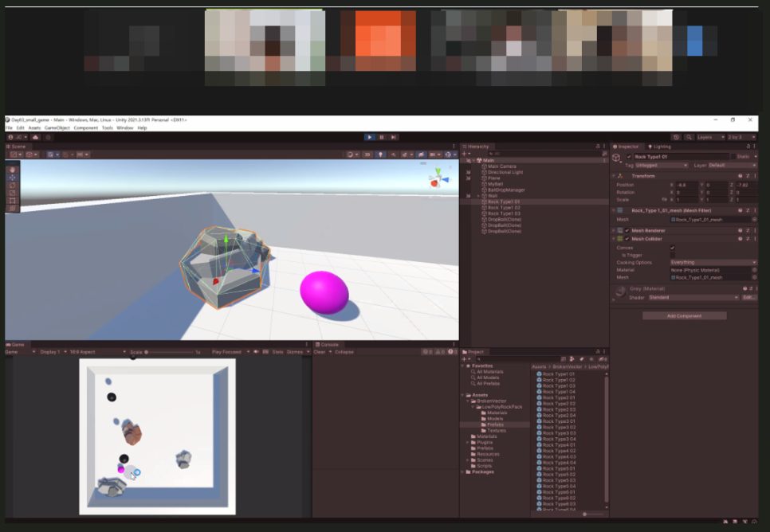Expand the Wall object in Hierarchy
770x532 pixels.
point(478,196)
